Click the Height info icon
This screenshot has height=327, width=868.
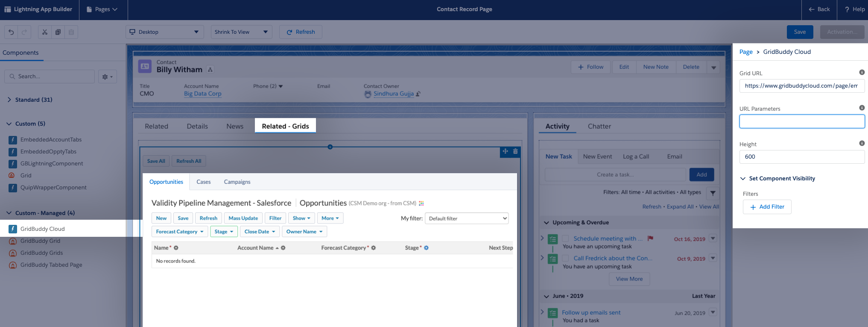click(862, 144)
